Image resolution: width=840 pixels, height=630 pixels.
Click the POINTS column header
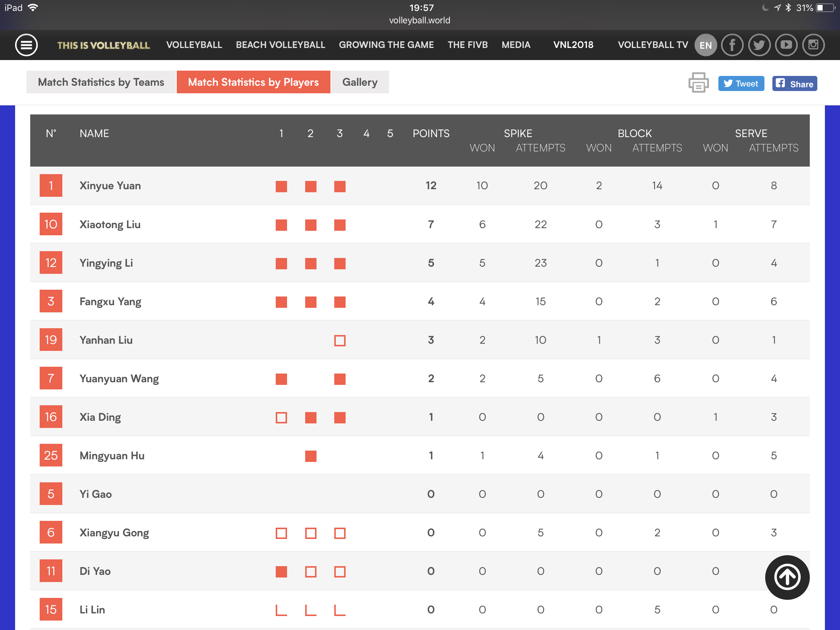[431, 133]
